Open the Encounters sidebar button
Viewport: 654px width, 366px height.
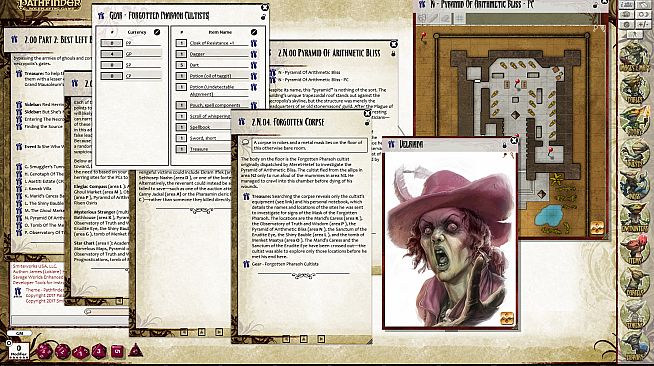pyautogui.click(x=634, y=218)
